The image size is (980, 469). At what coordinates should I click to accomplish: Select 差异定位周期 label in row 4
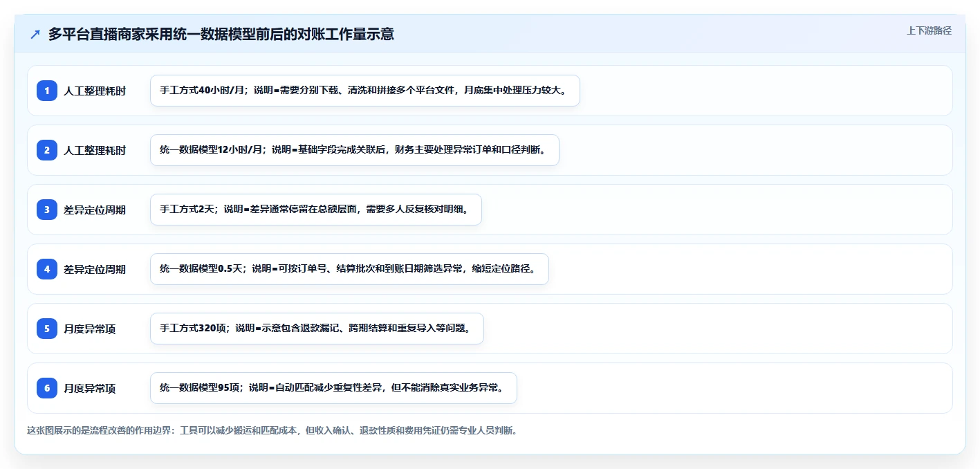point(95,269)
